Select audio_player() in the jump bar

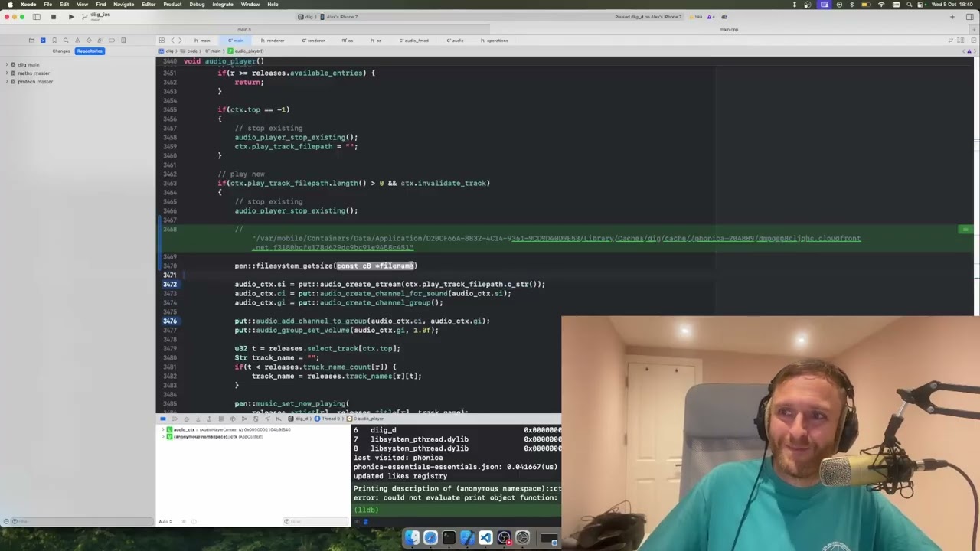click(x=246, y=51)
